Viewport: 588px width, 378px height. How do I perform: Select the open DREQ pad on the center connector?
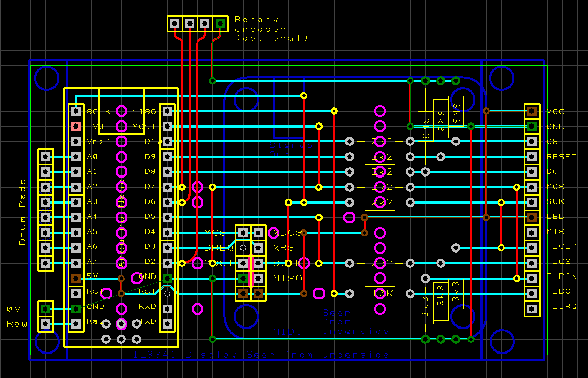[x=243, y=247]
